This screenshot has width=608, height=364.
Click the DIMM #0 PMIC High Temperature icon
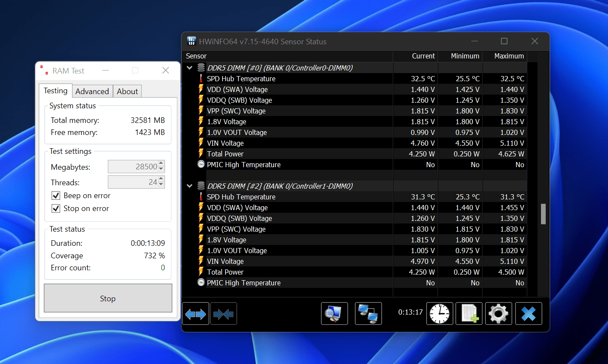pos(201,164)
